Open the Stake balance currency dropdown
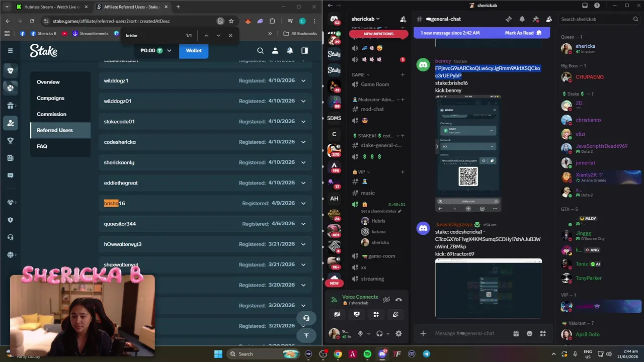Screen dimensions: 644x362 (169, 50)
